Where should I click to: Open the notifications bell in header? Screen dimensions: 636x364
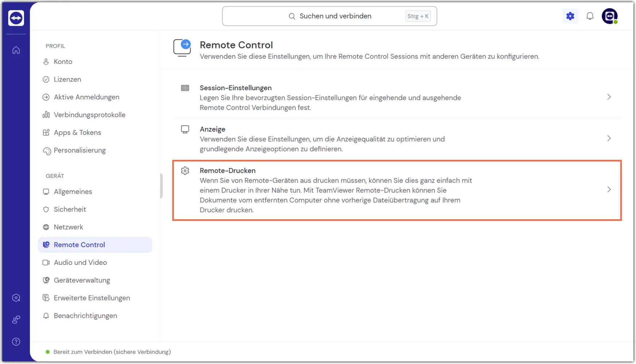590,16
